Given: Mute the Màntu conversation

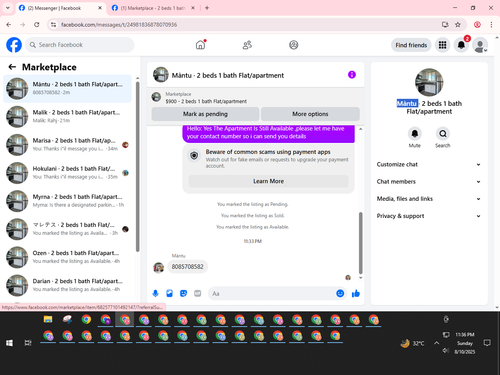Looking at the screenshot, I should pyautogui.click(x=415, y=134).
